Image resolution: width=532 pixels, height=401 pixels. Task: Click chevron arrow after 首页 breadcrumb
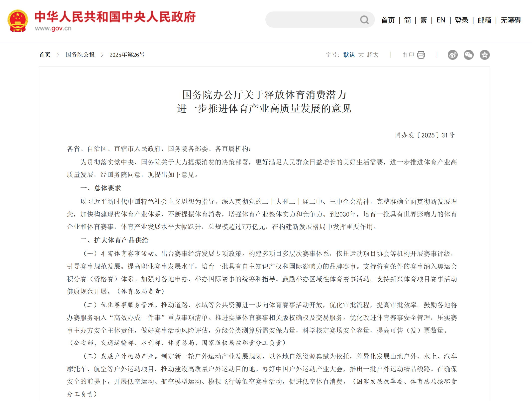tap(58, 55)
